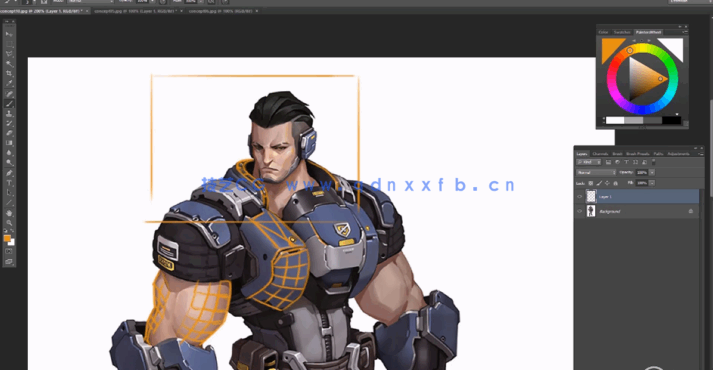The height and width of the screenshot is (370, 713).
Task: Toggle the shape layers filter in the Layers panel
Action: [x=635, y=162]
